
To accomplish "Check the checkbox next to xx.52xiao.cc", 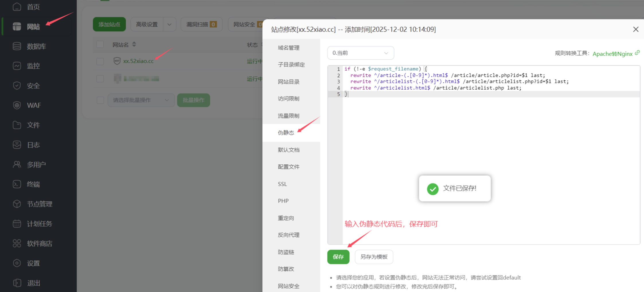I will pyautogui.click(x=100, y=61).
